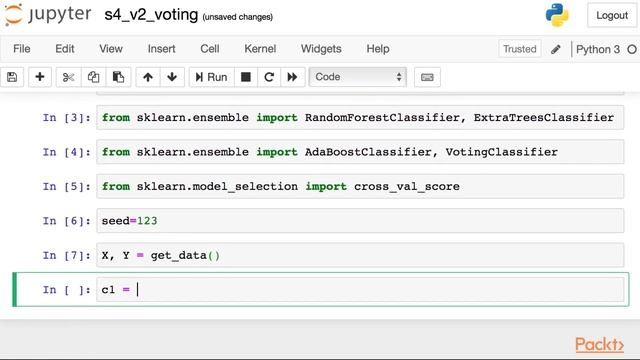Image resolution: width=640 pixels, height=360 pixels.
Task: Click cell importing RandomForestClassifier
Action: pos(360,118)
